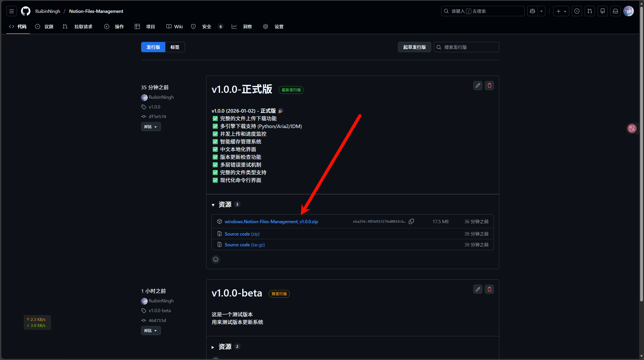Edit the v1.0.0-正式版 release with pencil icon

pyautogui.click(x=478, y=85)
